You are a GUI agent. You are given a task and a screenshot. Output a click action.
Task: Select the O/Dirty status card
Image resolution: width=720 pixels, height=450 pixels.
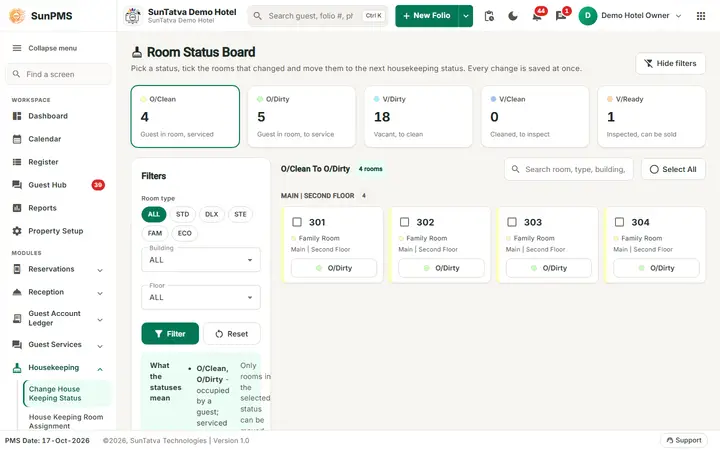[x=302, y=117]
